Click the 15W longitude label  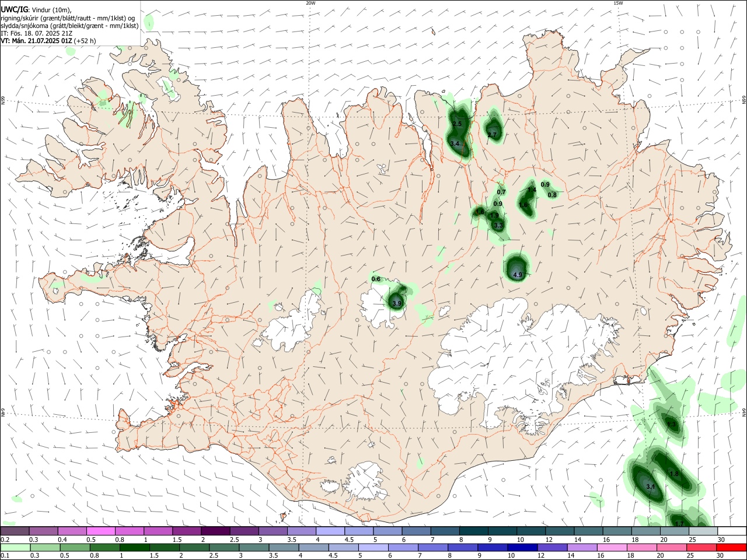pyautogui.click(x=618, y=3)
